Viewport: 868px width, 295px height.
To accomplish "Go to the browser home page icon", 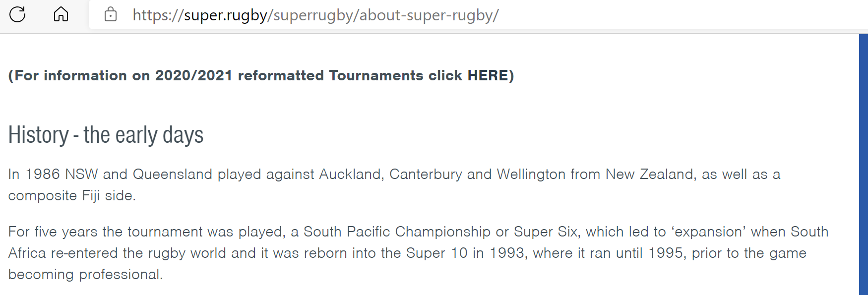I will click(61, 14).
